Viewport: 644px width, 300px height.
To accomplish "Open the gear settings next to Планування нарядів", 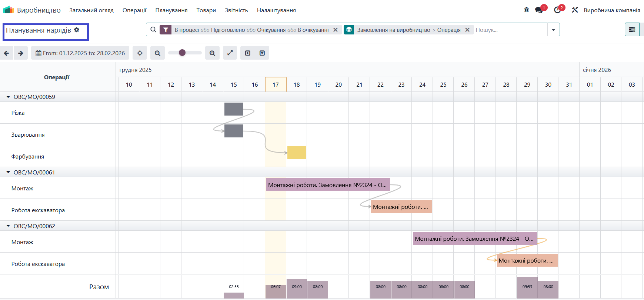I will coord(77,30).
